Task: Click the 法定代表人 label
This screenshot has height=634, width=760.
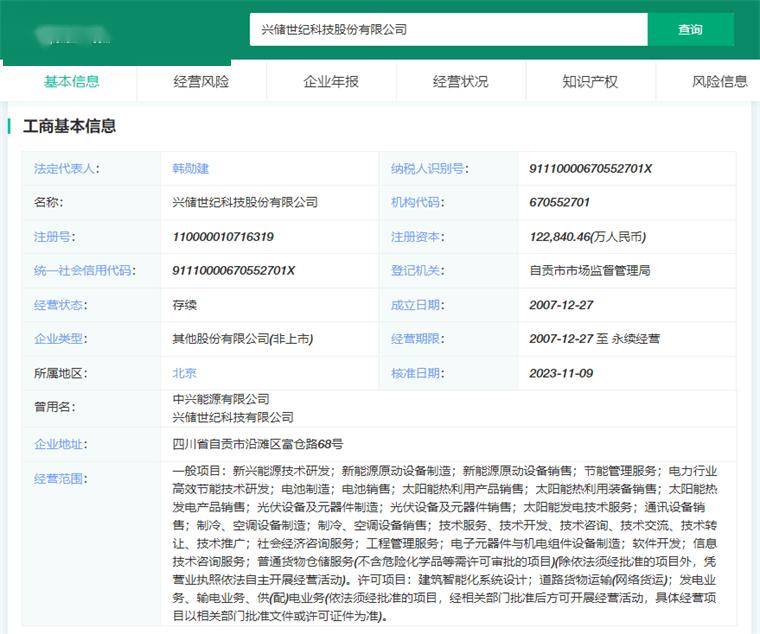Action: coord(66,169)
